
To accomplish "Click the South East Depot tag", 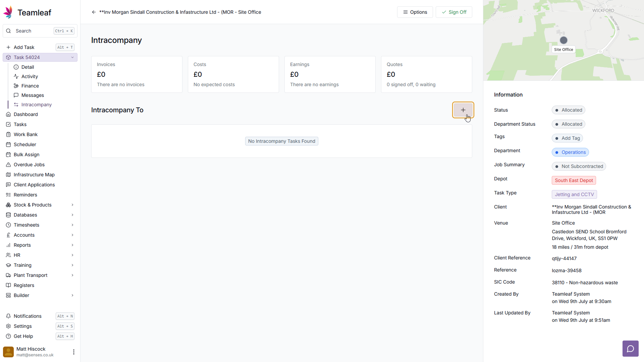I will [x=574, y=180].
